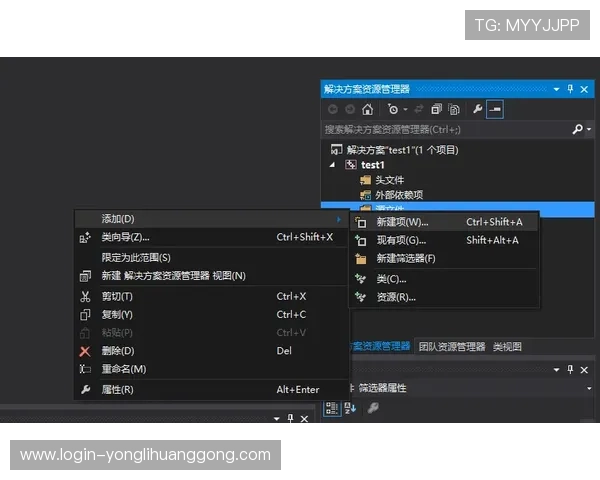
Task: Expand the filter properties object dropdown
Action: [589, 388]
